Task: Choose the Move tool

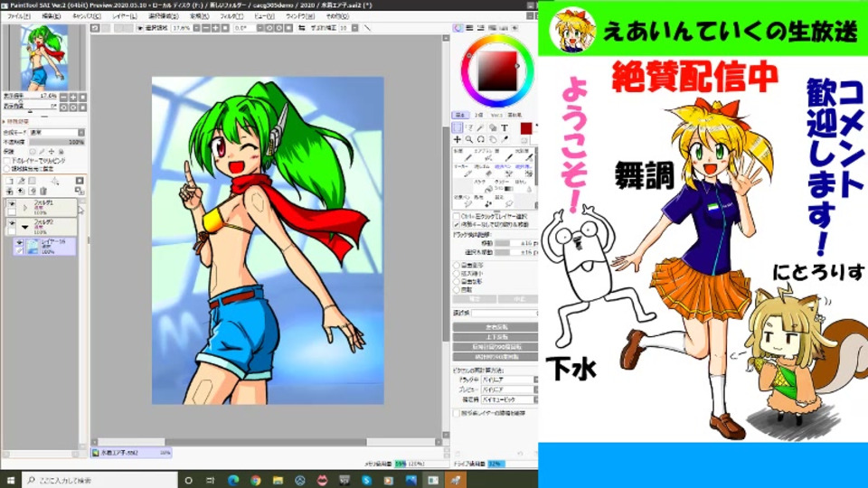Action: coord(458,140)
